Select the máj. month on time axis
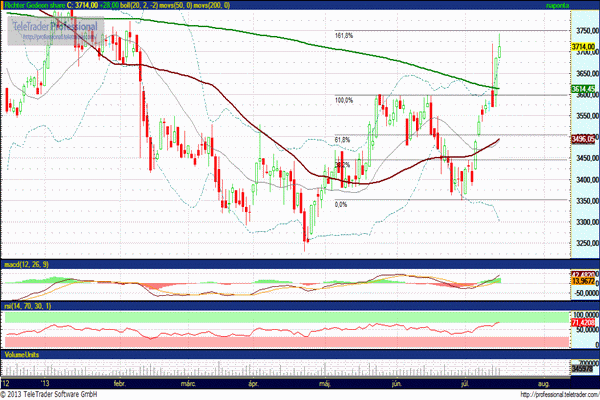The height and width of the screenshot is (400, 600). tap(323, 383)
